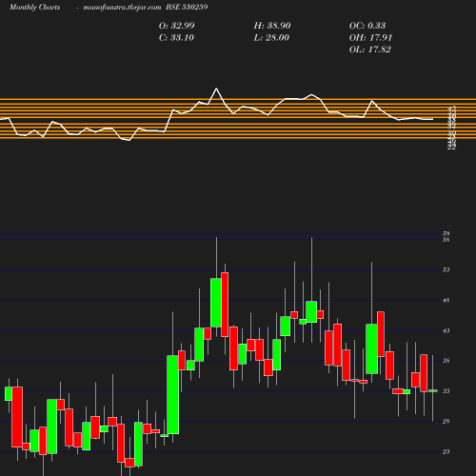The image size is (476, 476).
Task: Click the price axis label '38'
Action: pos(446,361)
